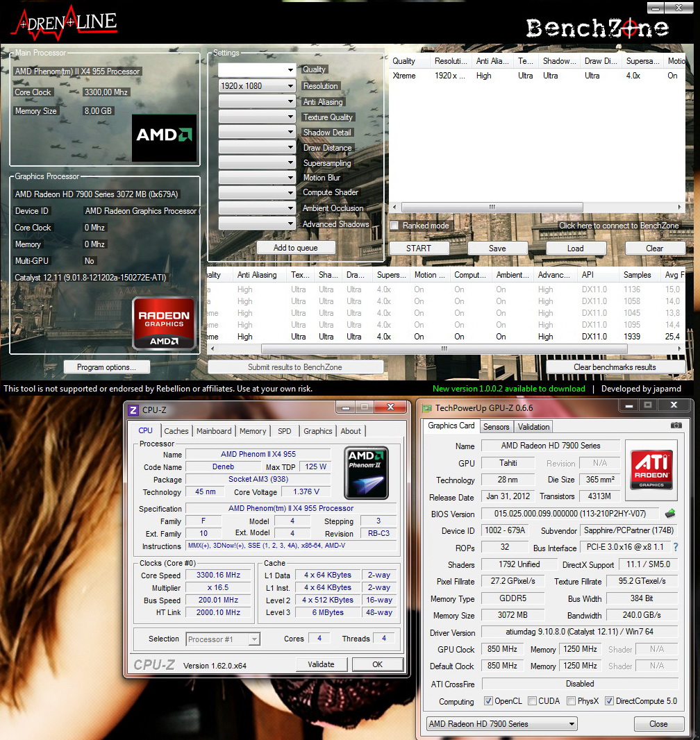Viewport: 700px width, 740px height.
Task: Click the ATI Radeon logo in GPU-Z
Action: click(651, 469)
